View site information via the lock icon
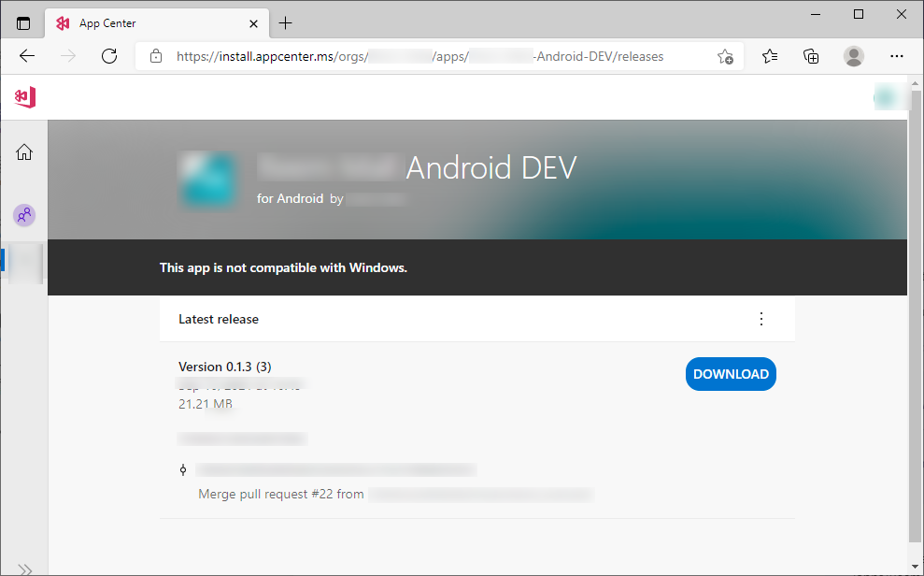Image resolution: width=924 pixels, height=576 pixels. click(x=155, y=56)
